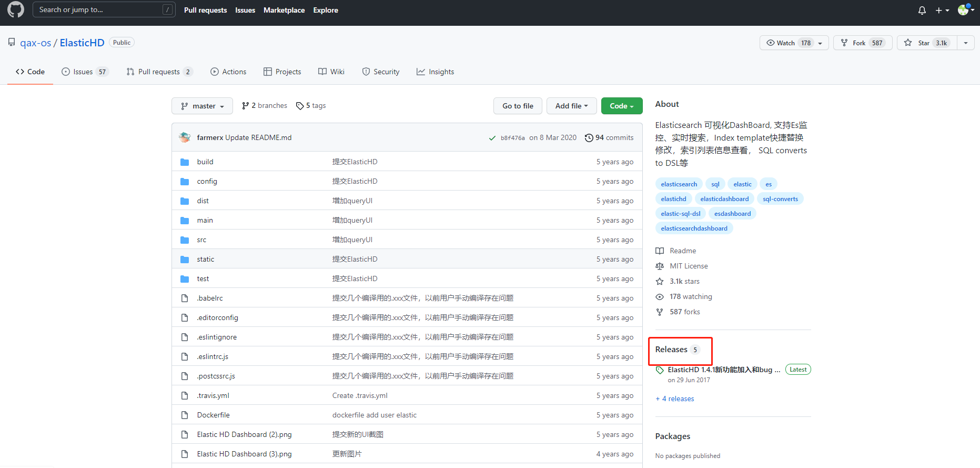Open the build folder
The image size is (980, 468).
205,162
